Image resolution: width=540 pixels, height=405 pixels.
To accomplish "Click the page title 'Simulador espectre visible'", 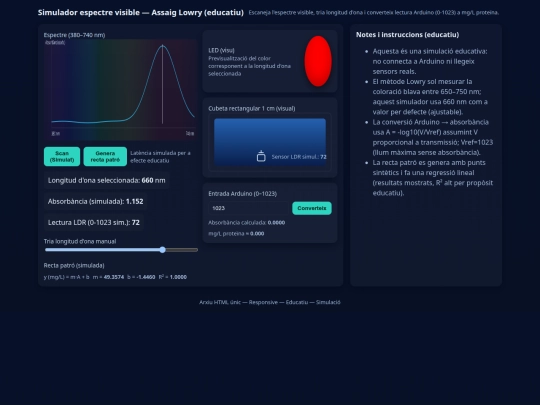I will pyautogui.click(x=89, y=12).
